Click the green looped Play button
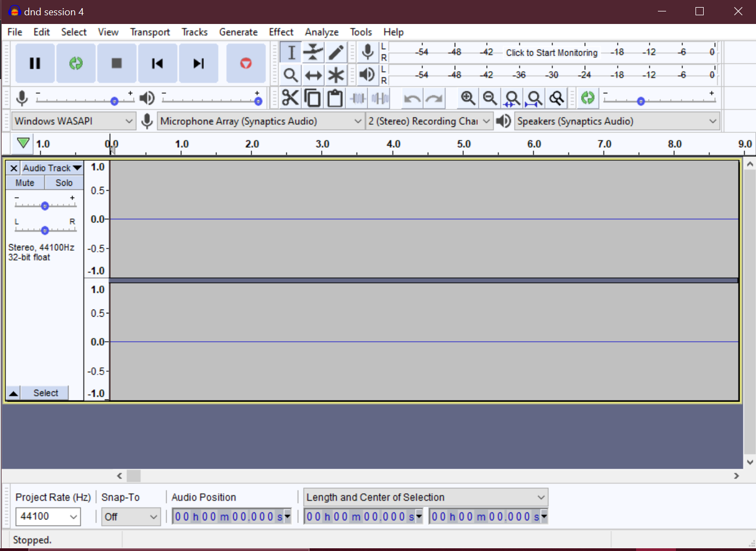Image resolution: width=756 pixels, height=551 pixels. click(x=76, y=63)
